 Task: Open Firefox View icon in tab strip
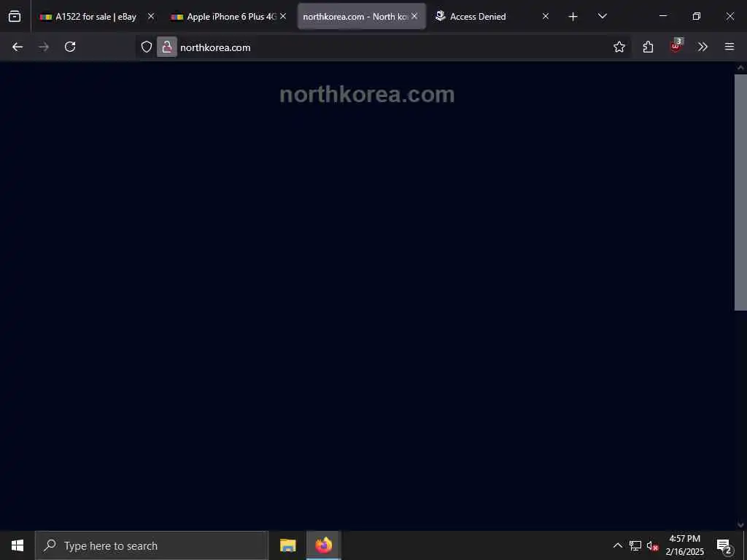pyautogui.click(x=15, y=17)
